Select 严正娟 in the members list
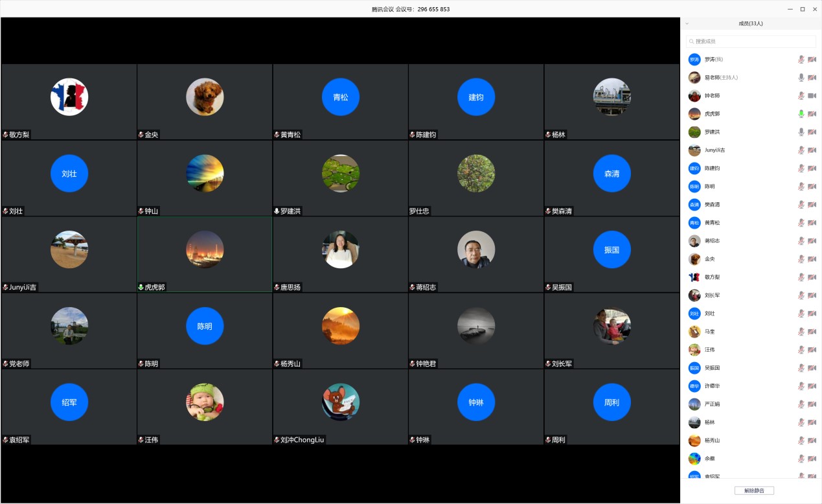822x504 pixels. pos(712,404)
